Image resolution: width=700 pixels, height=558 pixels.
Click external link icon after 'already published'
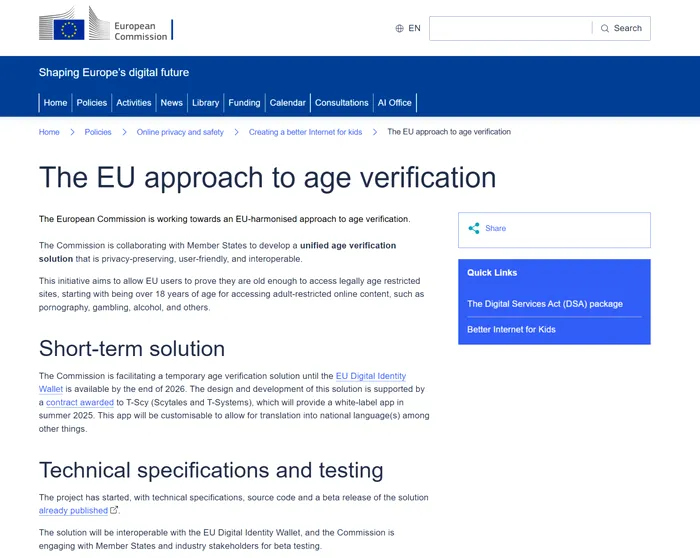pyautogui.click(x=114, y=510)
